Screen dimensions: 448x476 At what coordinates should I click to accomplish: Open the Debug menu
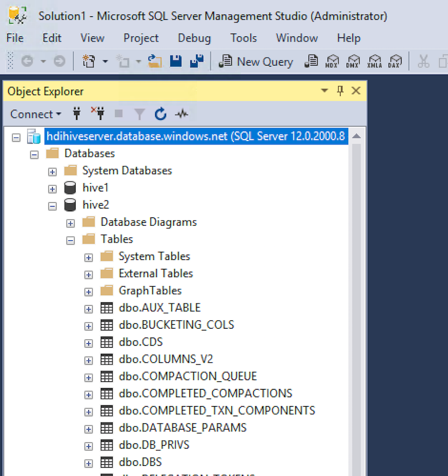point(194,38)
